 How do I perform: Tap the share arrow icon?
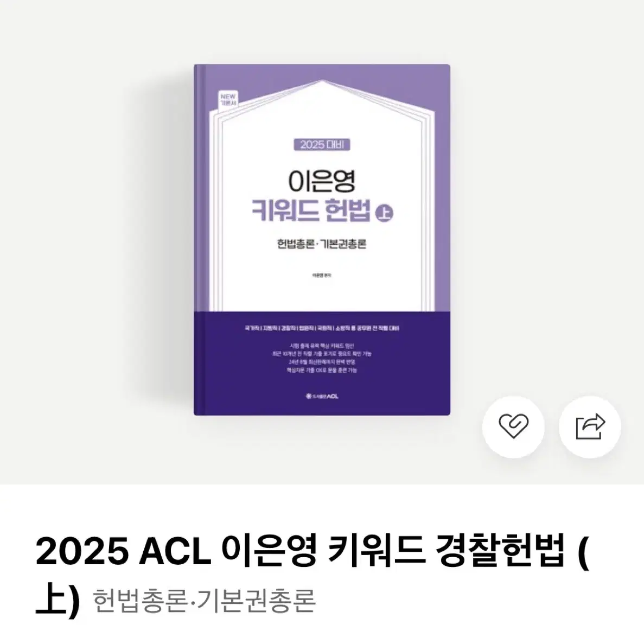[x=590, y=427]
